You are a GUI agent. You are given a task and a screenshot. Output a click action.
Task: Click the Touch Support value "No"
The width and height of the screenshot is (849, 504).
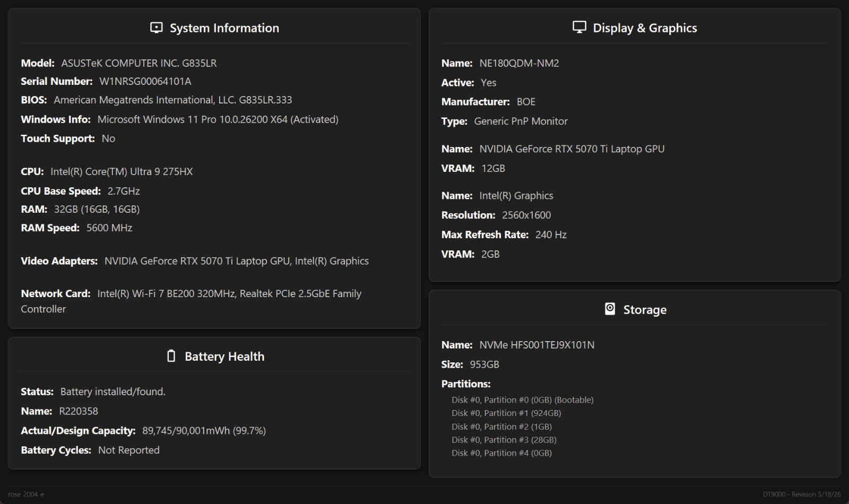coord(108,138)
